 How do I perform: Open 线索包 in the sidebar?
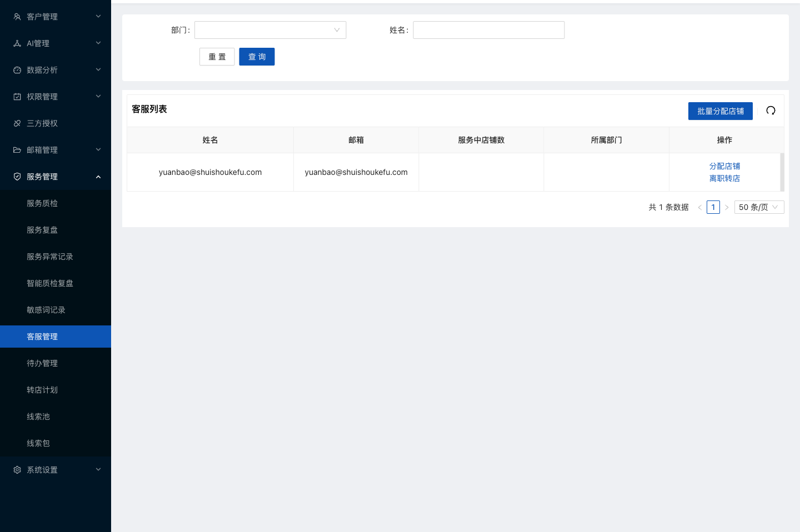point(56,443)
